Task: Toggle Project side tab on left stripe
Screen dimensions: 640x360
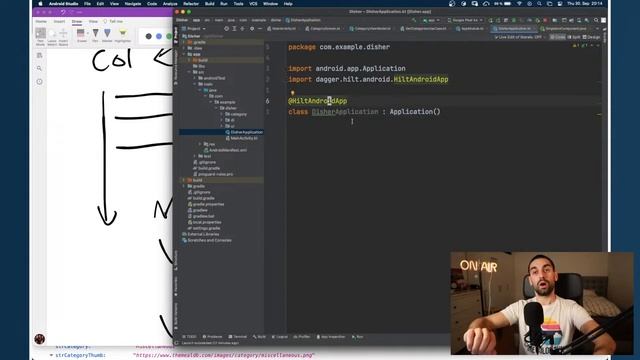Action: coord(176,36)
